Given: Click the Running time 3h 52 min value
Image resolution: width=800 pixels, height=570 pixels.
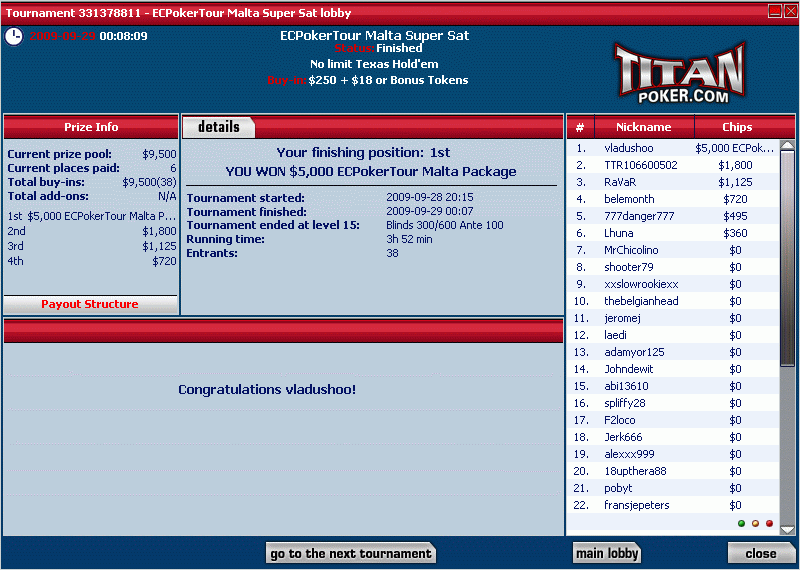Looking at the screenshot, I should [x=409, y=239].
